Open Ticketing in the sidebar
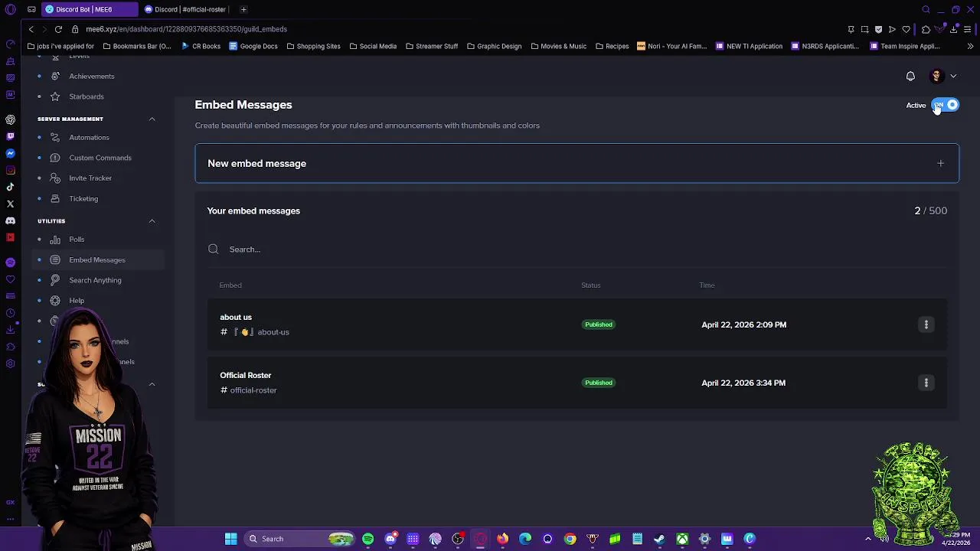 pos(83,198)
